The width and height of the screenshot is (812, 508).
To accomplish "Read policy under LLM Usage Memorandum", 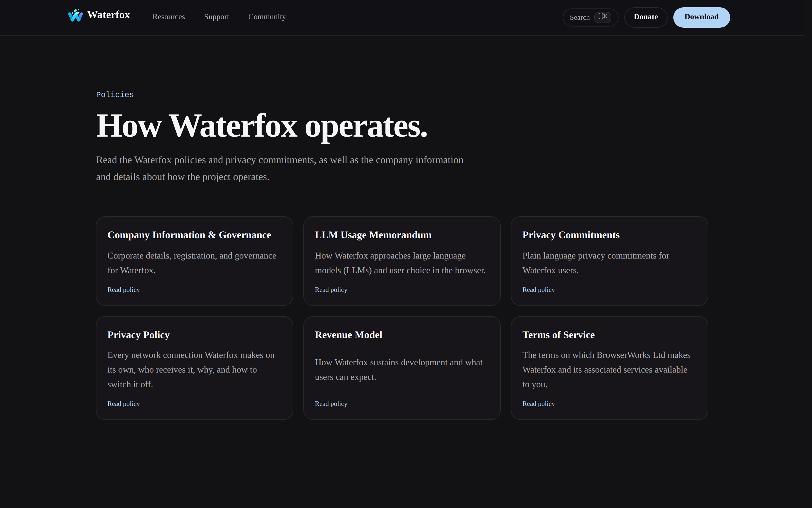I will coord(331,290).
